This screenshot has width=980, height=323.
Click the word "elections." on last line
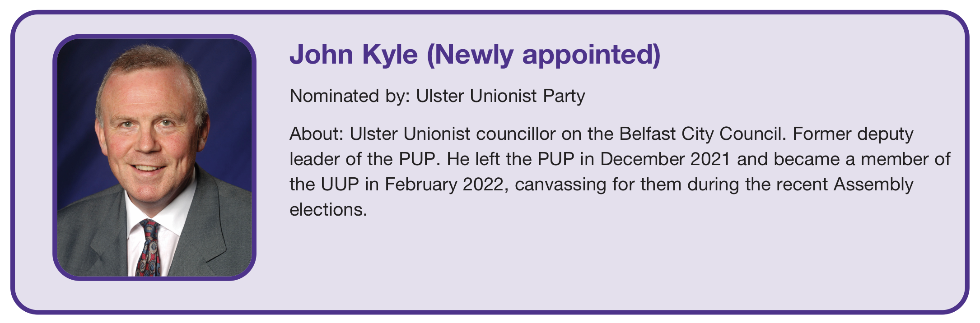pos(328,210)
